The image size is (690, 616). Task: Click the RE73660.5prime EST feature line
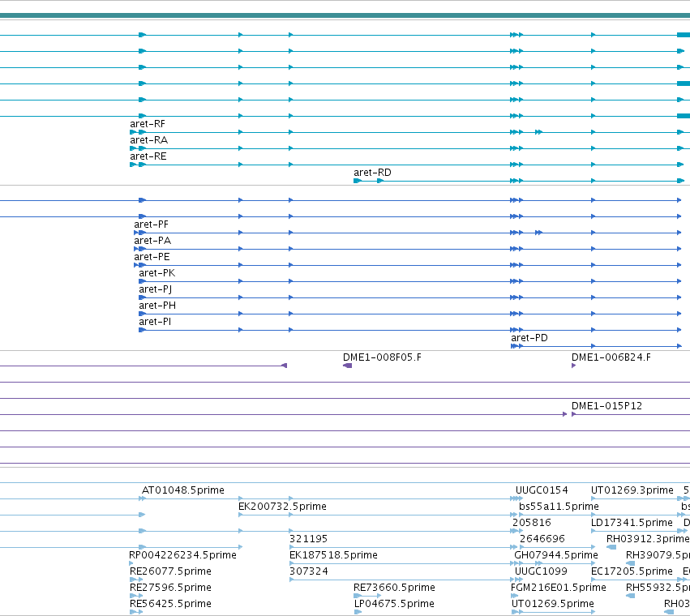click(x=367, y=596)
